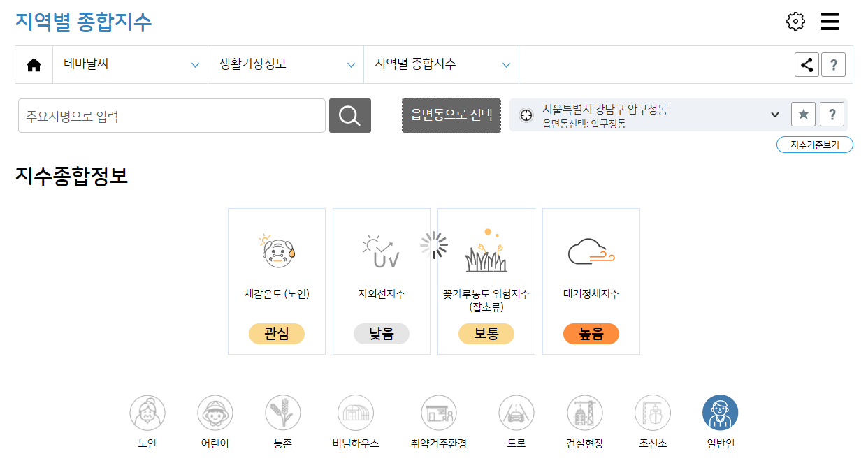Click the 건설현장 construction site icon
Screen dimensions: 868x463
pos(584,412)
